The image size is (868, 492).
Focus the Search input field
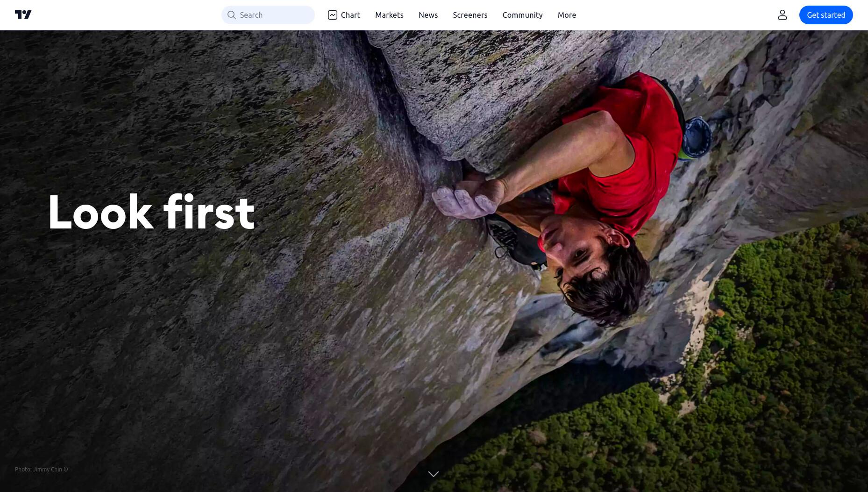pos(268,15)
